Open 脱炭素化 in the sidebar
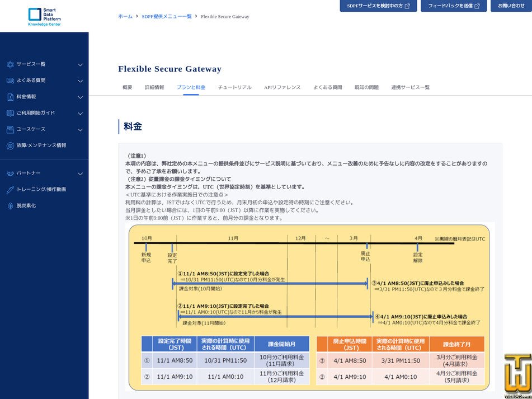This screenshot has height=399, width=532. (x=26, y=205)
